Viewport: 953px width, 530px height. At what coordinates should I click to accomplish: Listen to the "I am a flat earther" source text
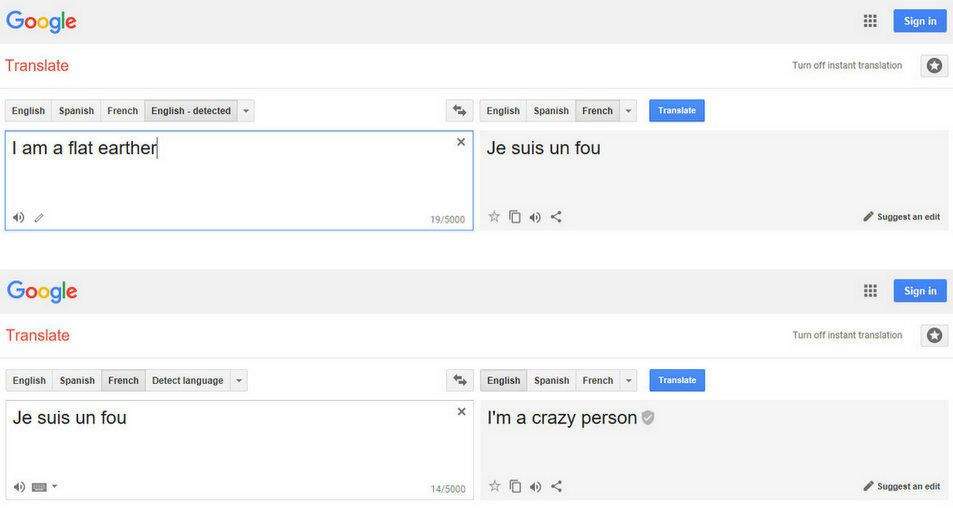pyautogui.click(x=18, y=217)
